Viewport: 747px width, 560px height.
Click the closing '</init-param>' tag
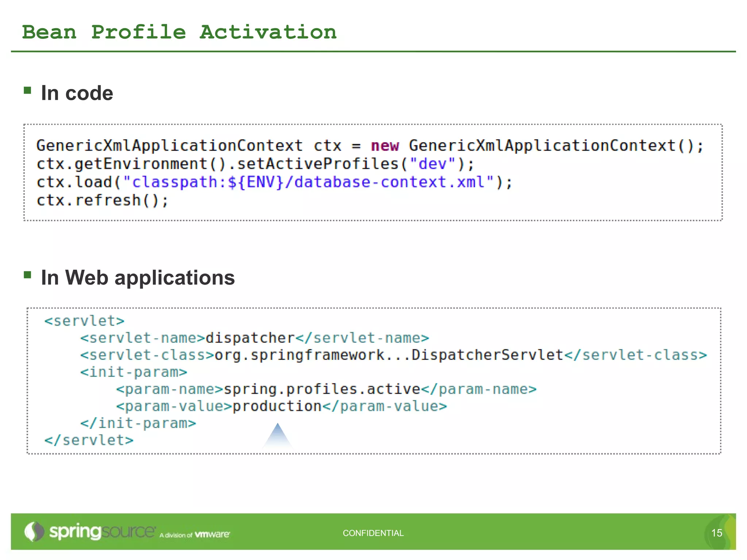click(138, 424)
